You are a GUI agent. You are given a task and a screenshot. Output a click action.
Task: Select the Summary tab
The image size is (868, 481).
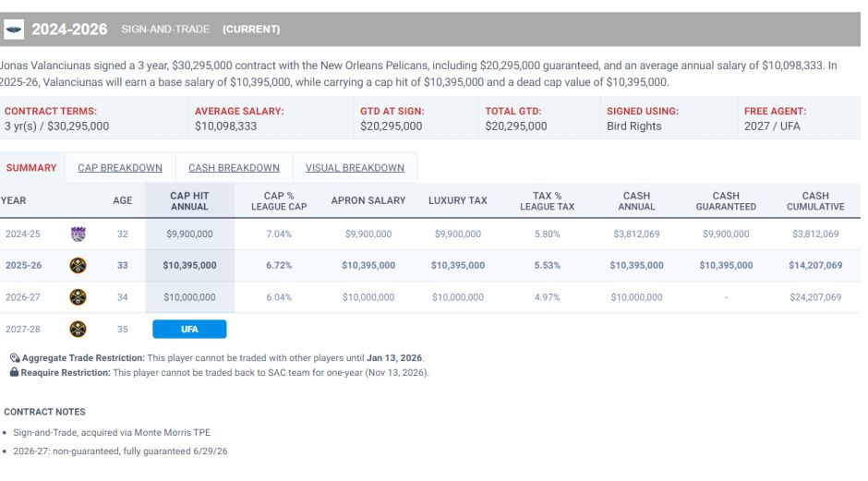(x=31, y=168)
